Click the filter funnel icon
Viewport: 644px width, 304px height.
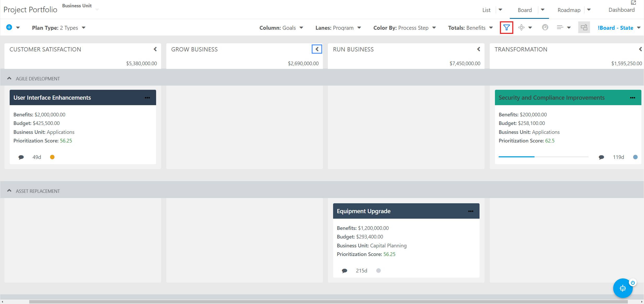pyautogui.click(x=506, y=27)
